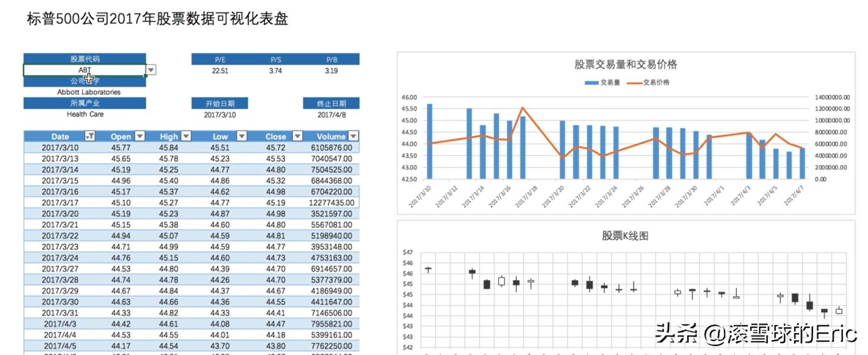The width and height of the screenshot is (868, 355).
Task: Click the orange price line peak near 2017/3/17
Action: (522, 108)
